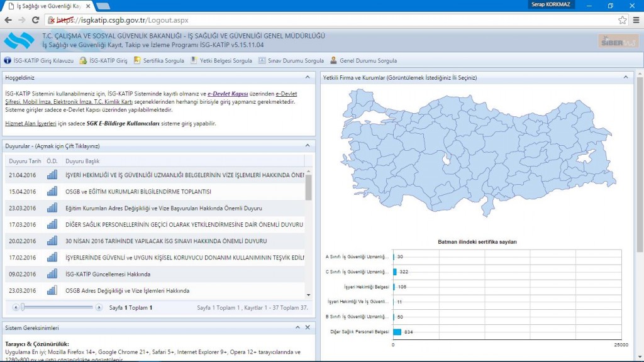Click the Sınav Durumu Sorgula icon

point(262,60)
